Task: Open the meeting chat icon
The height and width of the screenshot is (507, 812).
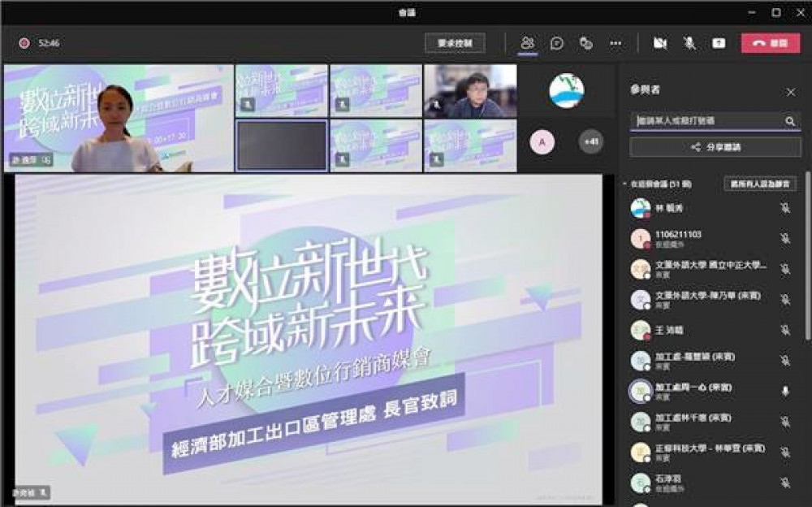Action: tap(557, 43)
